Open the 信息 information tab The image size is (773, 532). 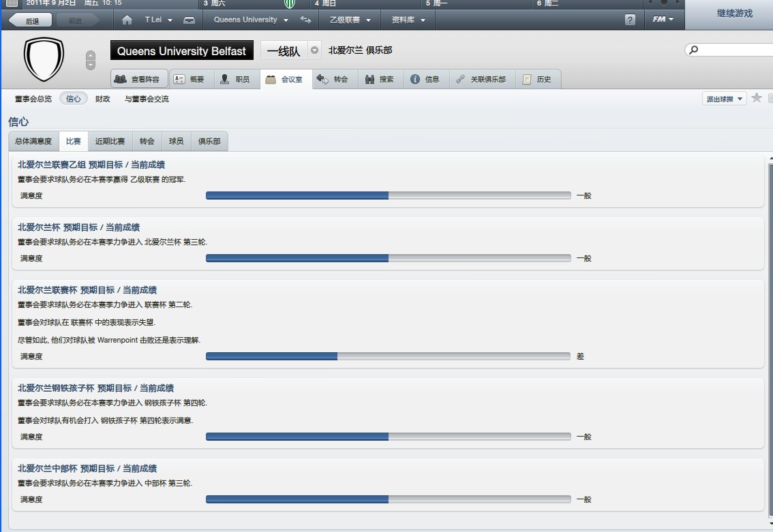pyautogui.click(x=427, y=79)
